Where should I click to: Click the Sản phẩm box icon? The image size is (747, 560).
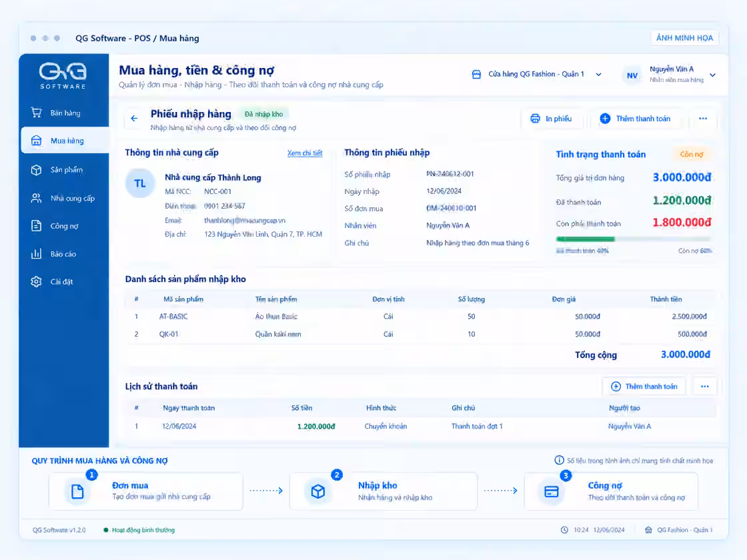pyautogui.click(x=36, y=169)
